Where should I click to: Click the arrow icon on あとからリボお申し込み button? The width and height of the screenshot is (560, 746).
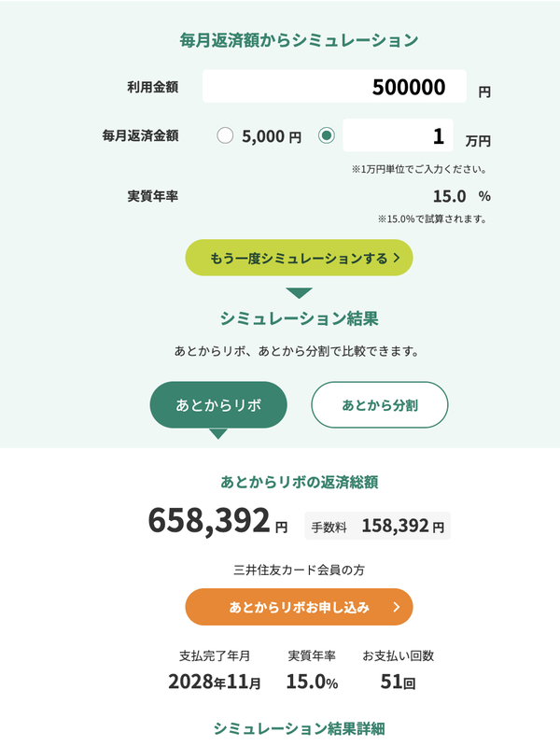point(397,607)
